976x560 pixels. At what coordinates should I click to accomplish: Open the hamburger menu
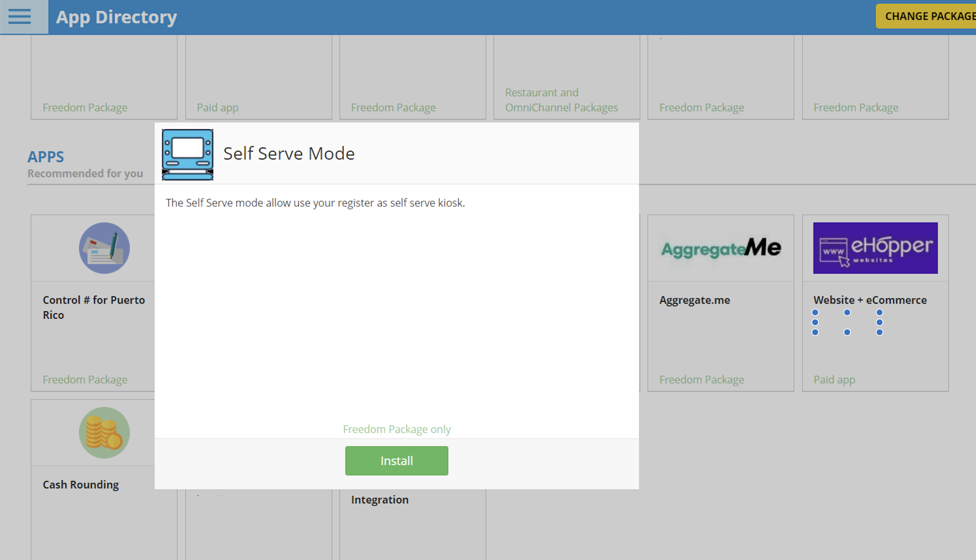pos(20,17)
